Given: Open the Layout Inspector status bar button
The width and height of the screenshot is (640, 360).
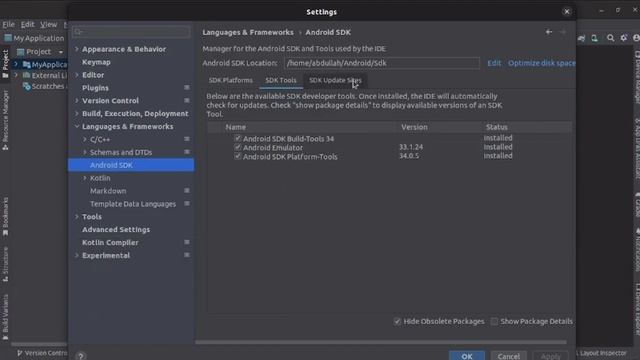Looking at the screenshot, I should [x=602, y=353].
